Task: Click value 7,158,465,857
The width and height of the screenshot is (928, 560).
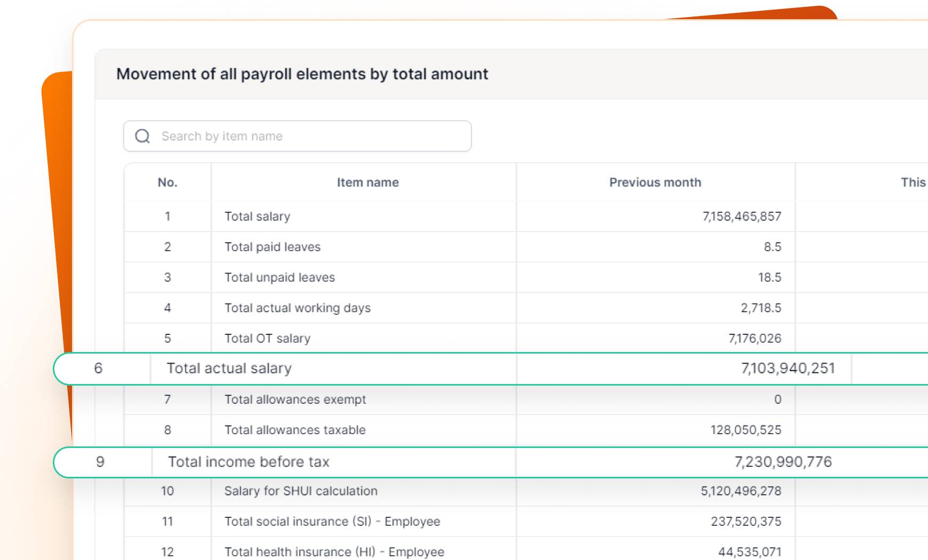Action: tap(741, 217)
